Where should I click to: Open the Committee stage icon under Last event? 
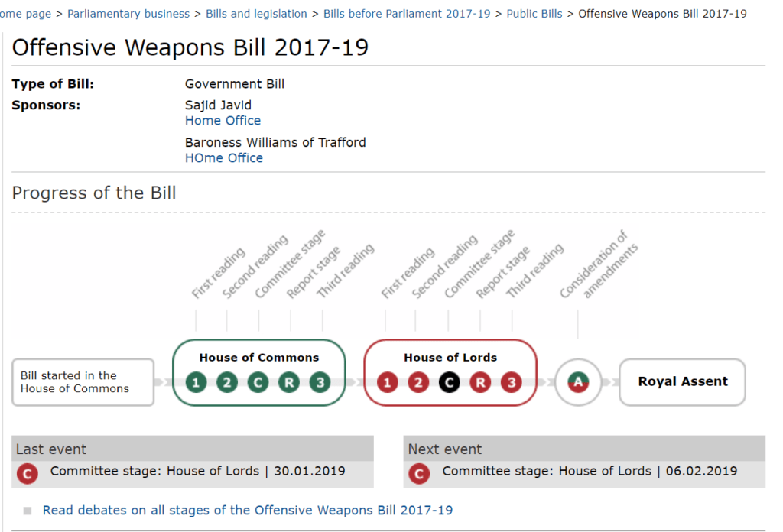[27, 474]
